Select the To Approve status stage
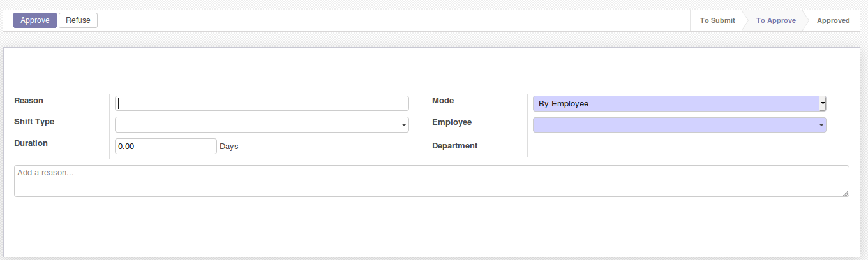 (775, 20)
